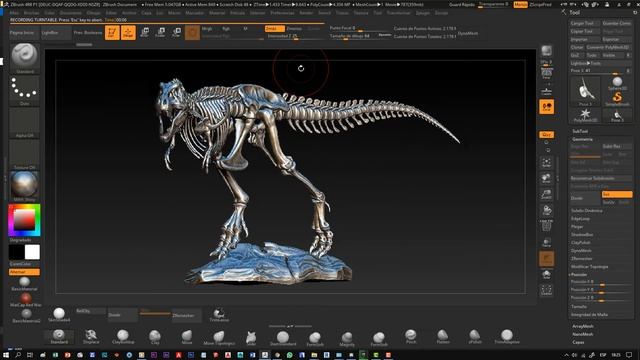
Task: Click the white secondary color swatch
Action: click(x=32, y=252)
